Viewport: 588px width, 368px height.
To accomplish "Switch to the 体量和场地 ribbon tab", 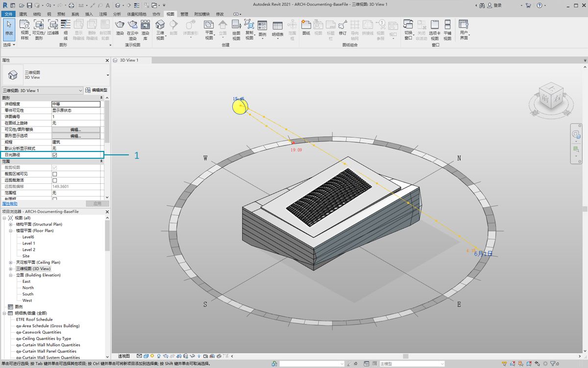I will tap(137, 14).
